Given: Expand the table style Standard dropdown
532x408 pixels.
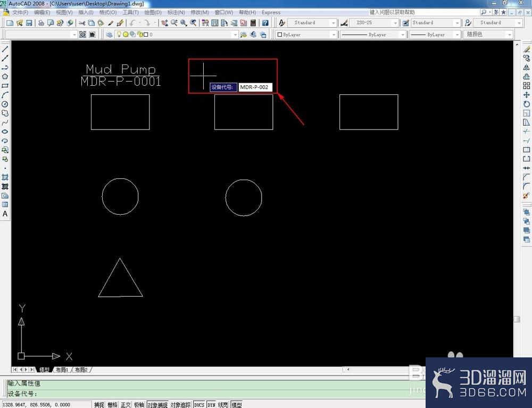Looking at the screenshot, I should click(458, 23).
